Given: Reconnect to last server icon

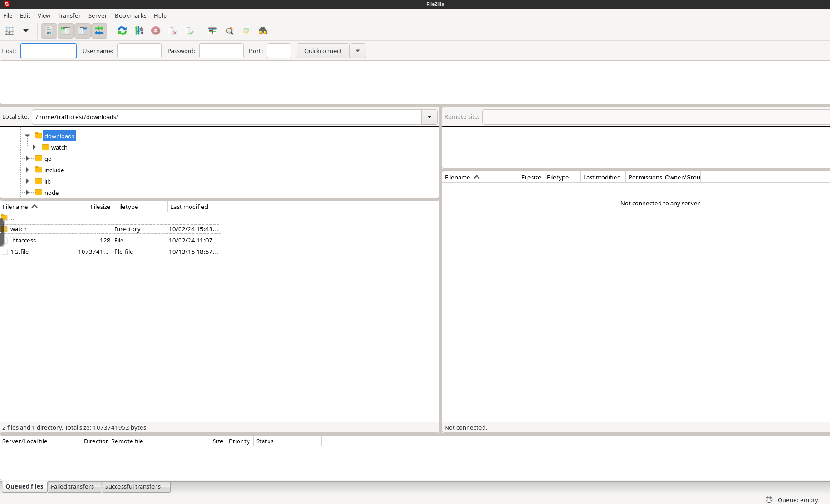Looking at the screenshot, I should point(190,31).
